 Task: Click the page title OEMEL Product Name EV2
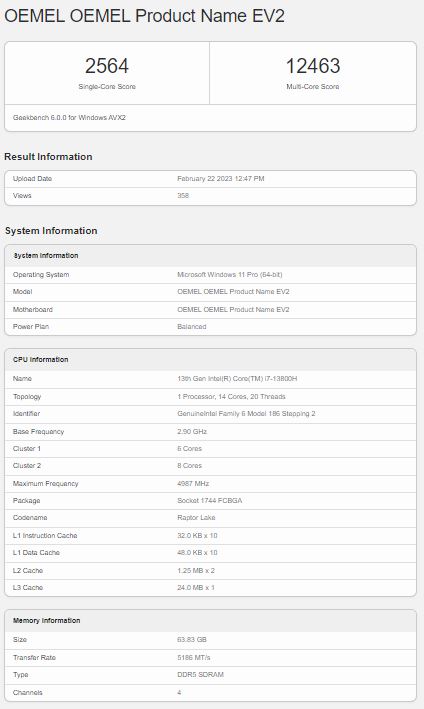coord(144,16)
